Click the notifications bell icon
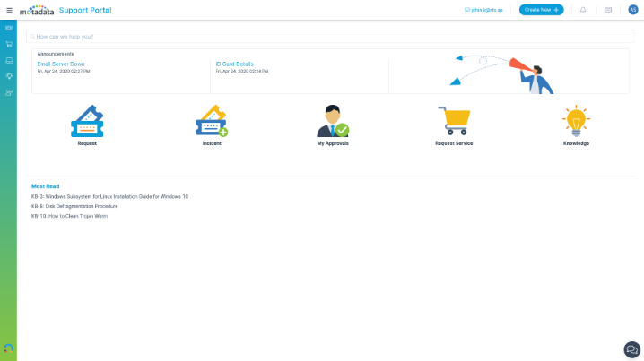Image resolution: width=644 pixels, height=361 pixels. click(x=583, y=10)
